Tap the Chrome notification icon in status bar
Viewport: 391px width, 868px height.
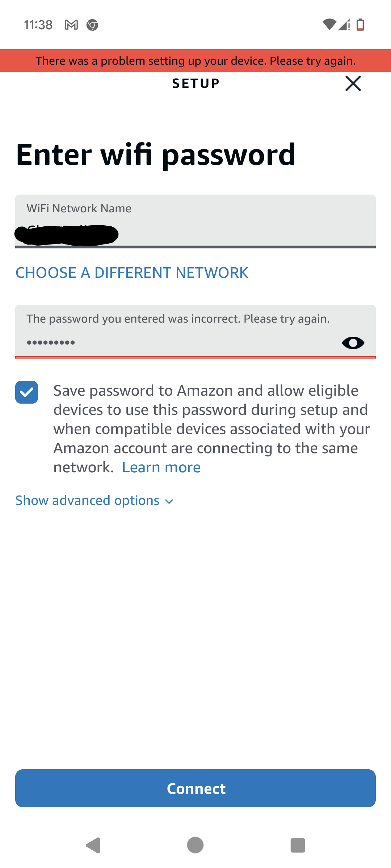pos(92,25)
